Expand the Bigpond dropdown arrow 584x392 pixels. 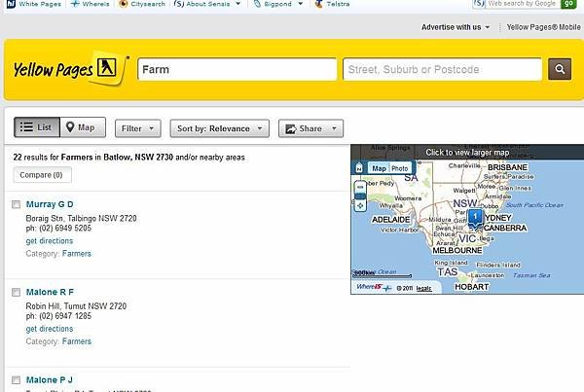[x=300, y=4]
